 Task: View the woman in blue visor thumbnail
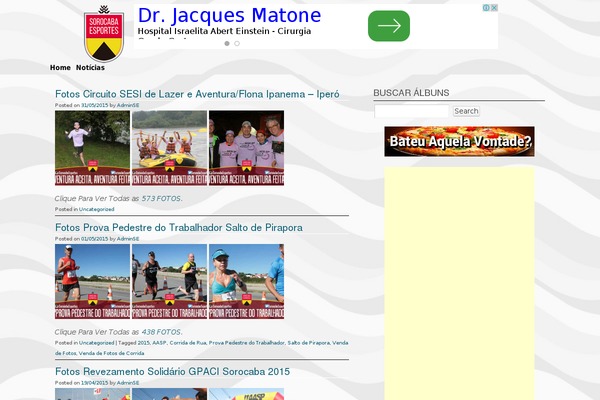click(246, 281)
